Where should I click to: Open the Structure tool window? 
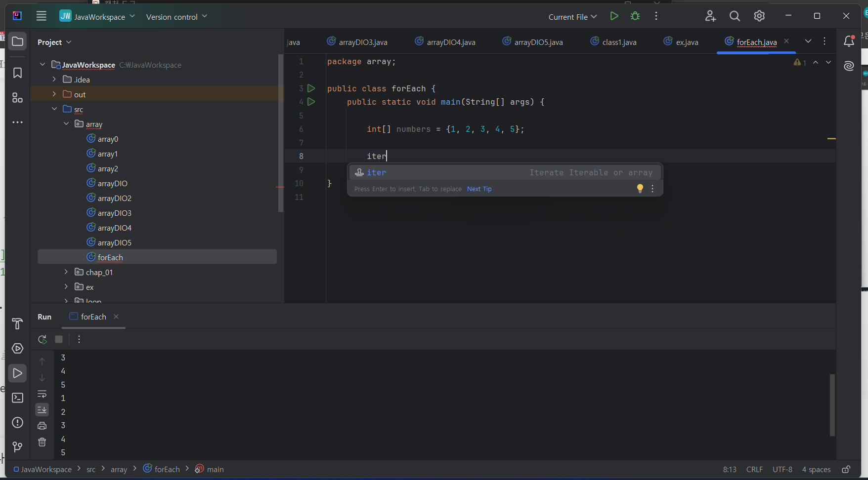click(x=17, y=98)
